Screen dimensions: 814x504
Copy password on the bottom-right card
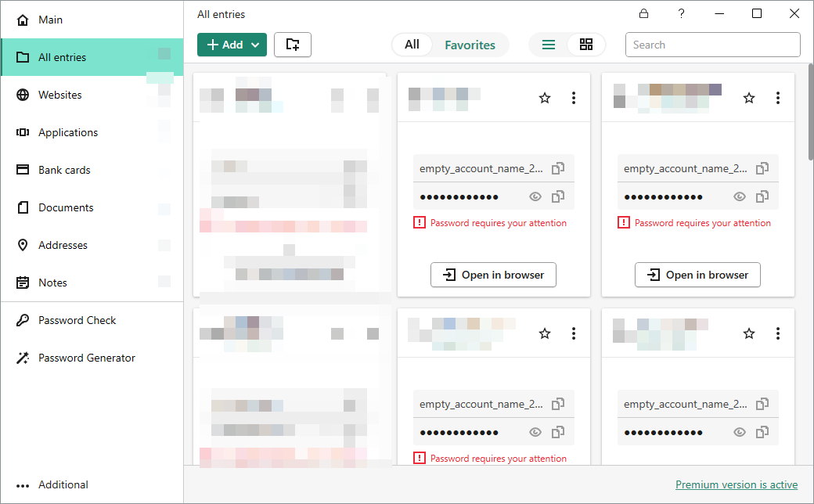click(x=762, y=432)
